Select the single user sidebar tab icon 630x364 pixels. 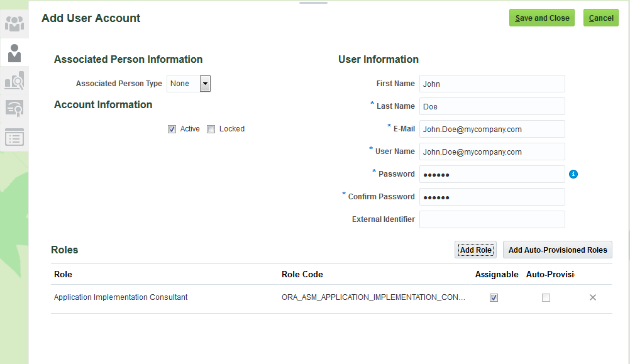(14, 53)
